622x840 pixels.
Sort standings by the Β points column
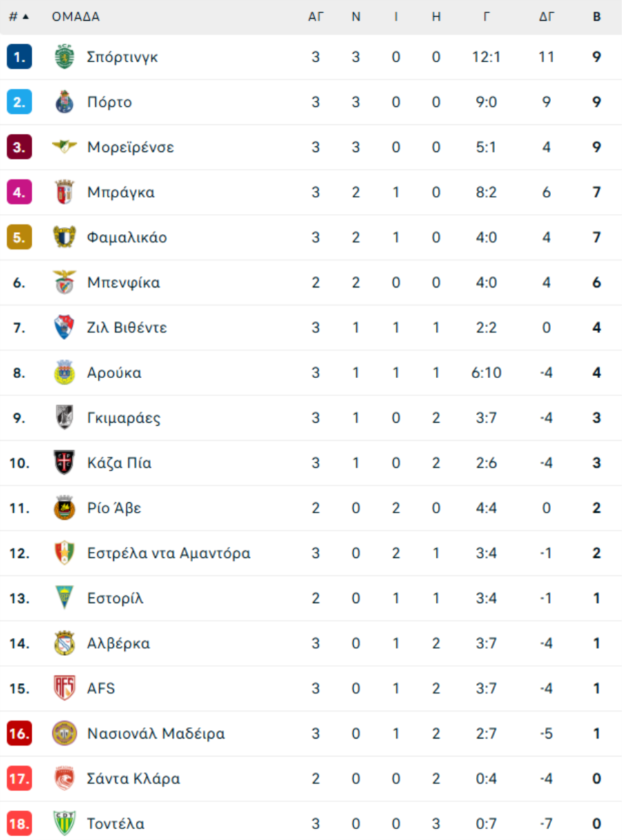[x=596, y=17]
